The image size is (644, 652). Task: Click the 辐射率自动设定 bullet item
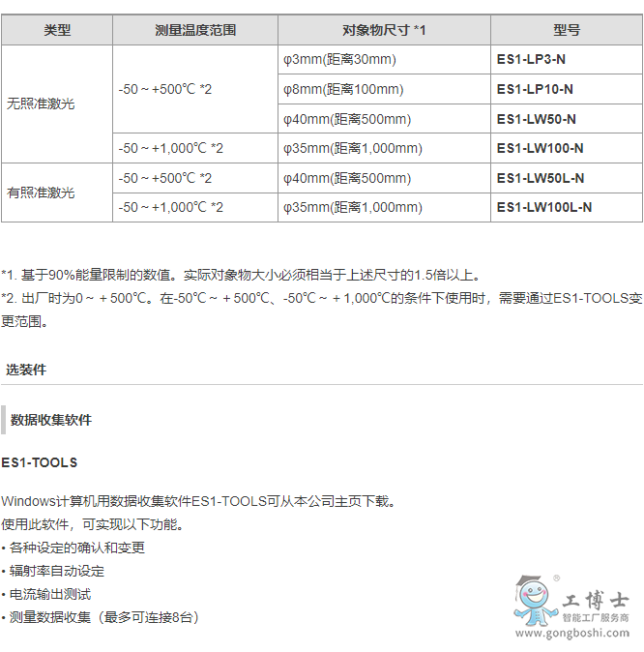(56, 571)
